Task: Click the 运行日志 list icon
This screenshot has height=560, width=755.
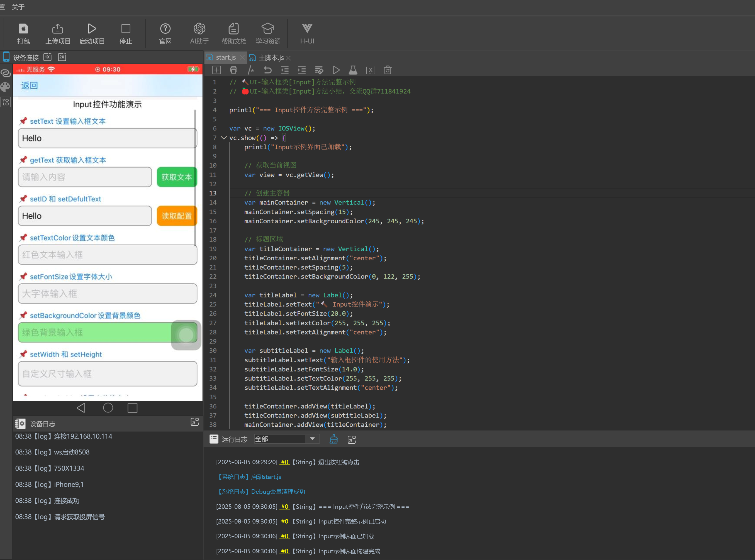Action: coord(214,439)
